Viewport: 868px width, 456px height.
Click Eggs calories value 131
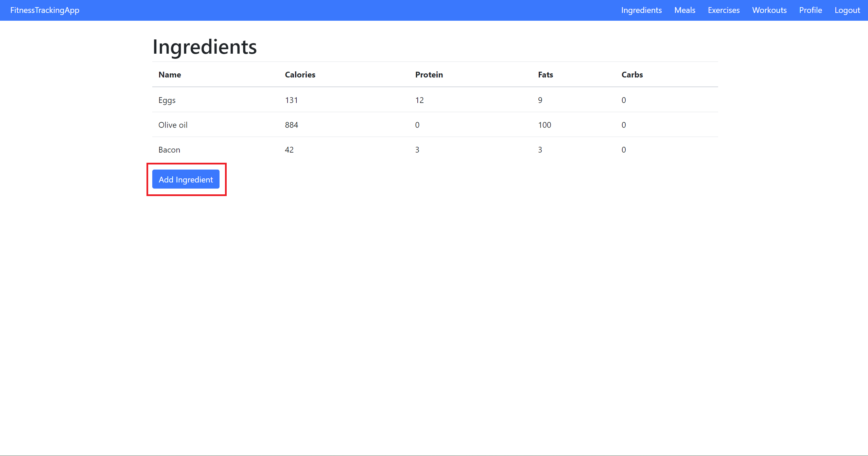click(x=291, y=100)
